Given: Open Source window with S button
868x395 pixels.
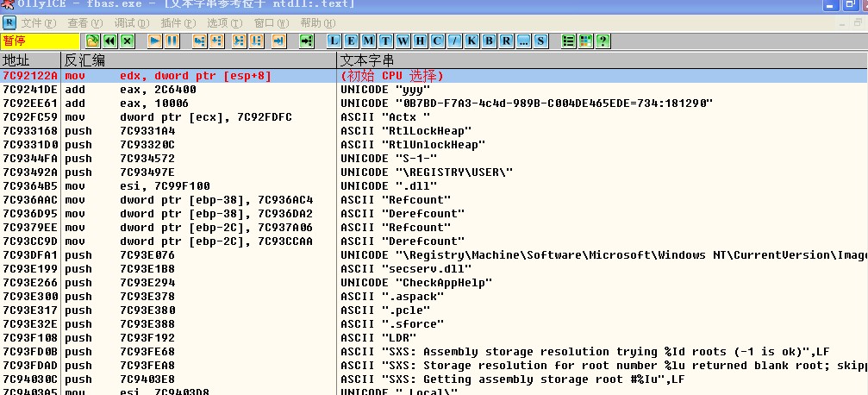Looking at the screenshot, I should [x=540, y=41].
